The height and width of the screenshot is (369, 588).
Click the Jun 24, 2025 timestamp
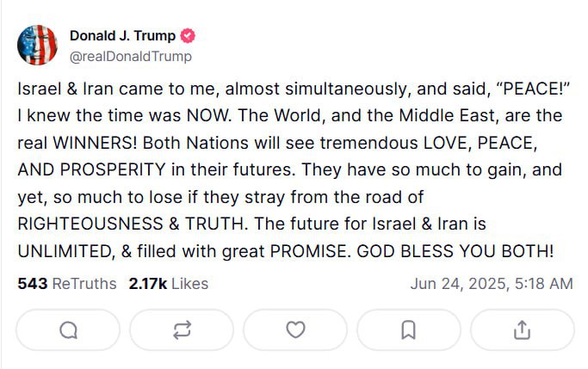click(491, 283)
